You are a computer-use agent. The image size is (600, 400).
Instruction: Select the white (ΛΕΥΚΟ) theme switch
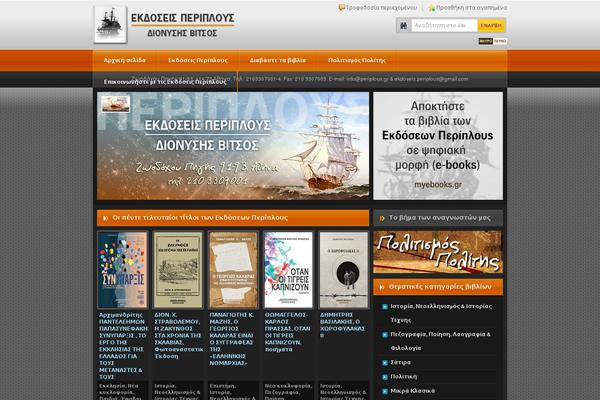pyautogui.click(x=500, y=41)
